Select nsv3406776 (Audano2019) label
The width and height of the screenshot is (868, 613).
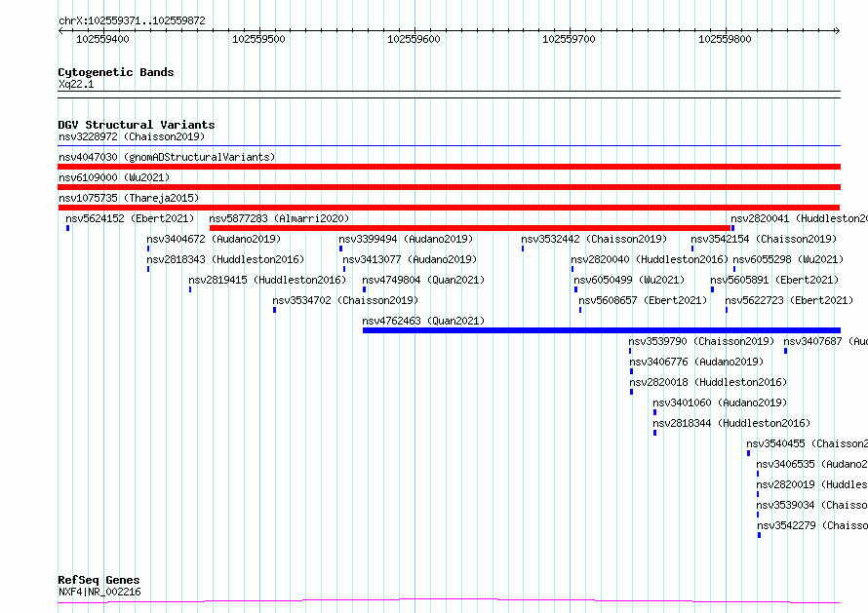coord(696,362)
